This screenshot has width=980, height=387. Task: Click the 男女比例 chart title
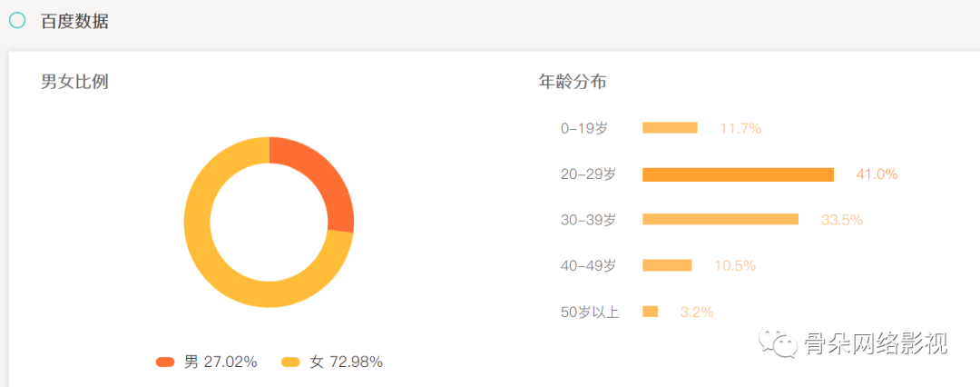tap(75, 82)
